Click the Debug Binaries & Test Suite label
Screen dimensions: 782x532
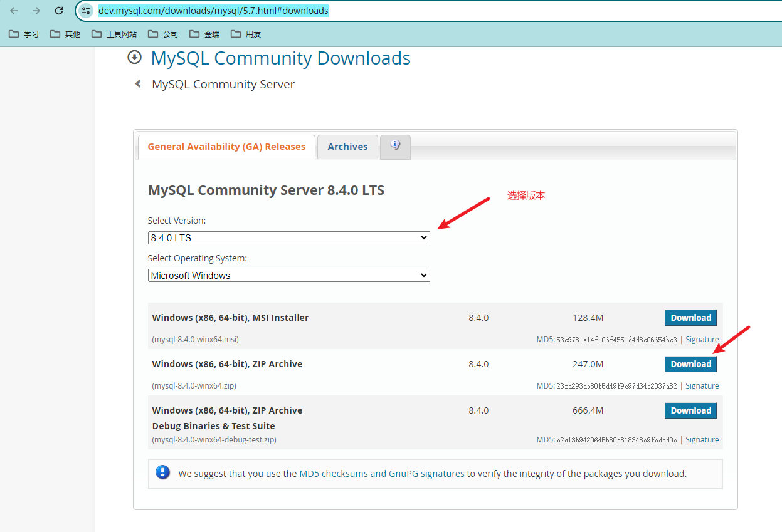coord(214,426)
